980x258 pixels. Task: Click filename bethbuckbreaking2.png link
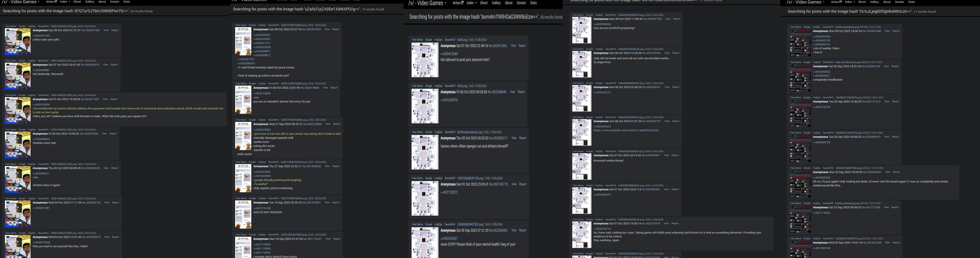point(469,132)
